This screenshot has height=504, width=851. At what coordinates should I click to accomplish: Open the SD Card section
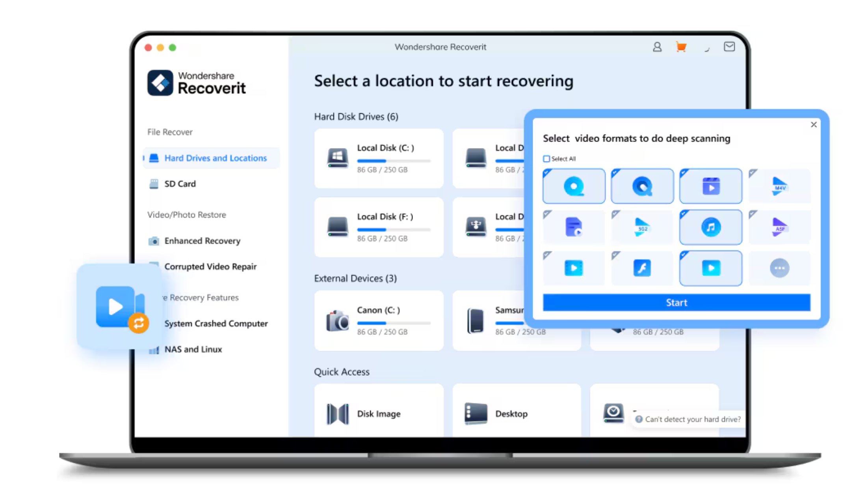tap(172, 184)
